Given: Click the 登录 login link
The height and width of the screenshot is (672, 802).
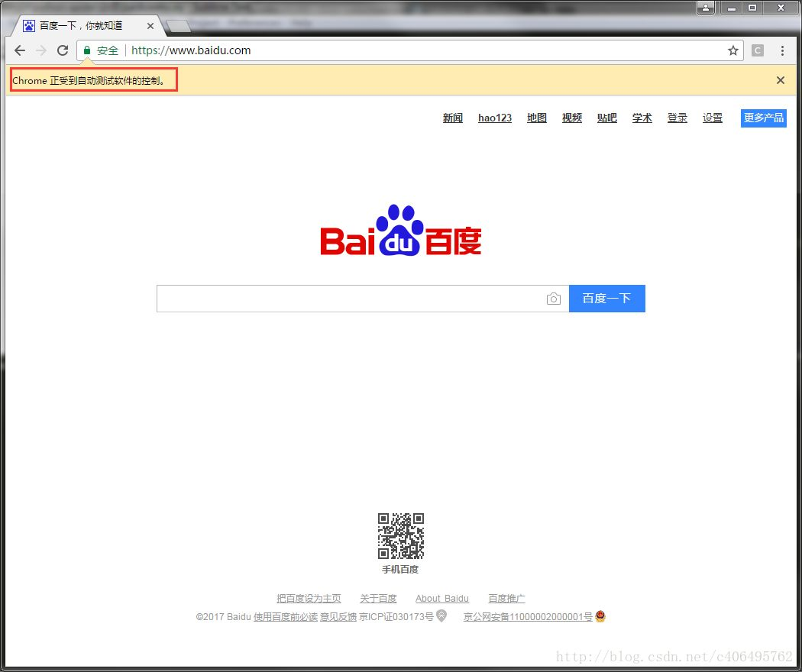Looking at the screenshot, I should [x=677, y=118].
